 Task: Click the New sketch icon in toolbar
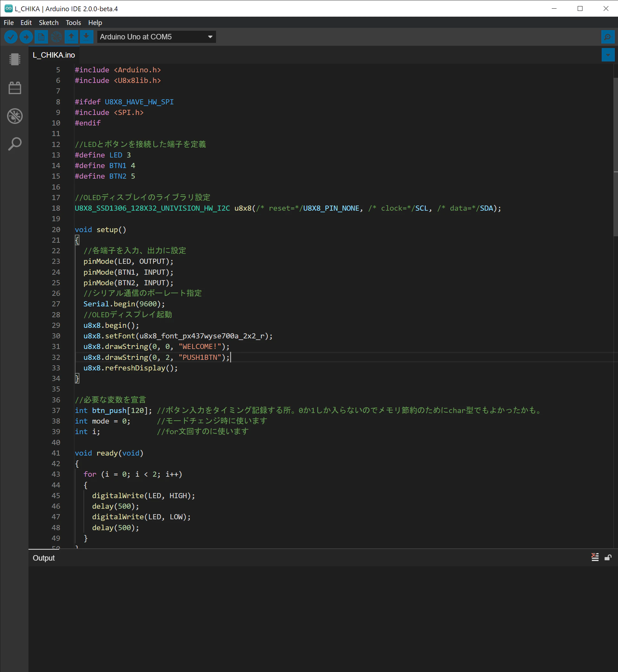click(41, 37)
